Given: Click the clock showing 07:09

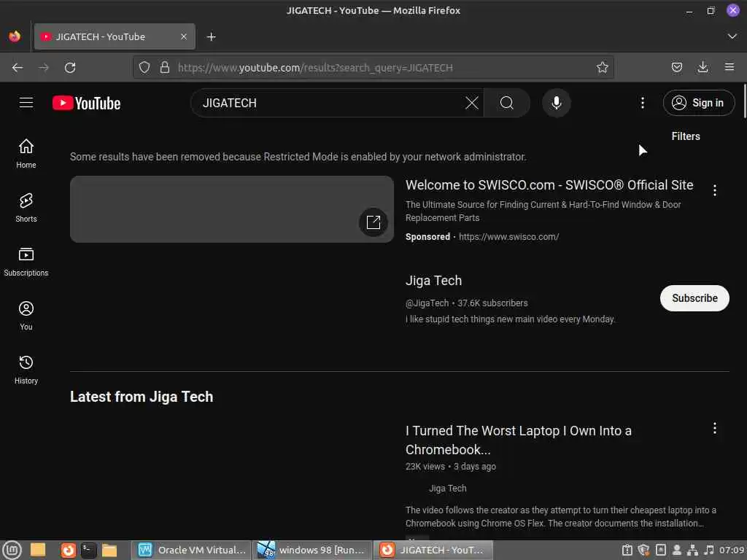Looking at the screenshot, I should (x=732, y=550).
